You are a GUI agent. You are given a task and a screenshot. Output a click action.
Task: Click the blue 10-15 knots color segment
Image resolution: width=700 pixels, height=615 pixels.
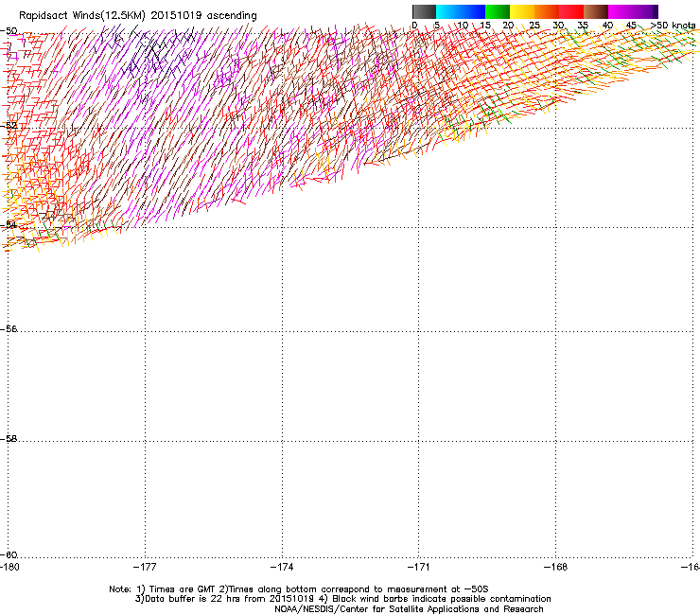coord(473,11)
